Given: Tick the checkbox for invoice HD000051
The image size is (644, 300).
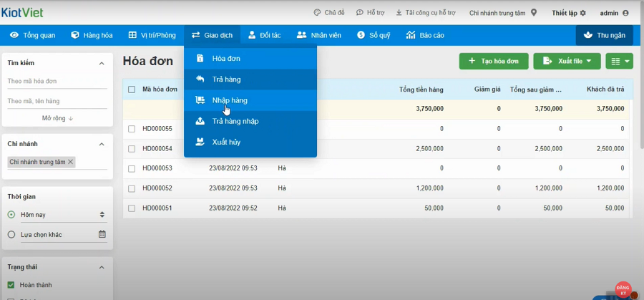Looking at the screenshot, I should pos(132,208).
